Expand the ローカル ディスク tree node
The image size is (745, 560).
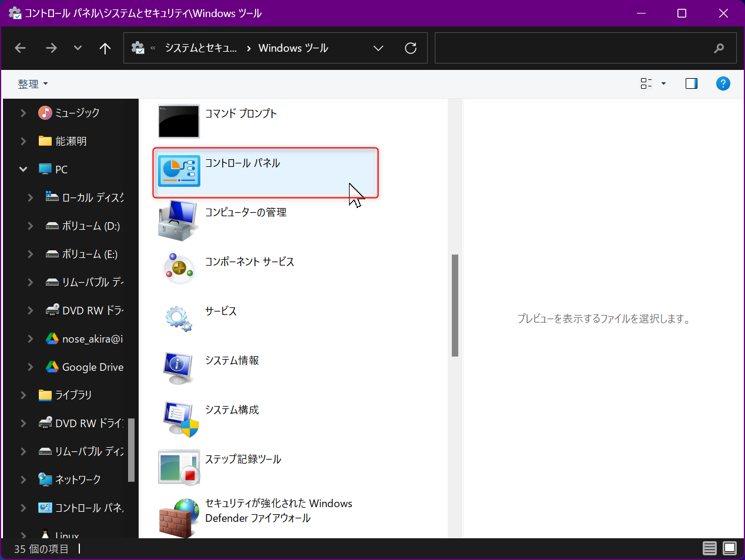click(31, 197)
